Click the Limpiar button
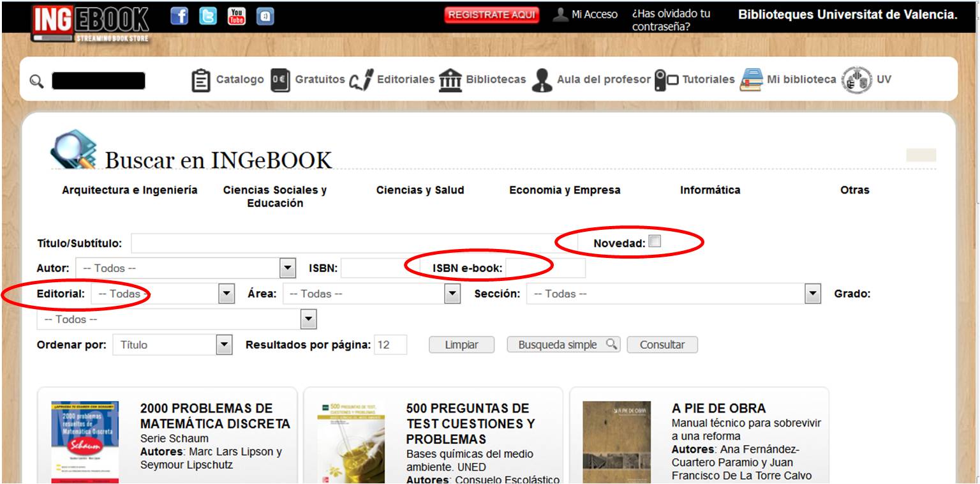980x484 pixels. [x=461, y=345]
